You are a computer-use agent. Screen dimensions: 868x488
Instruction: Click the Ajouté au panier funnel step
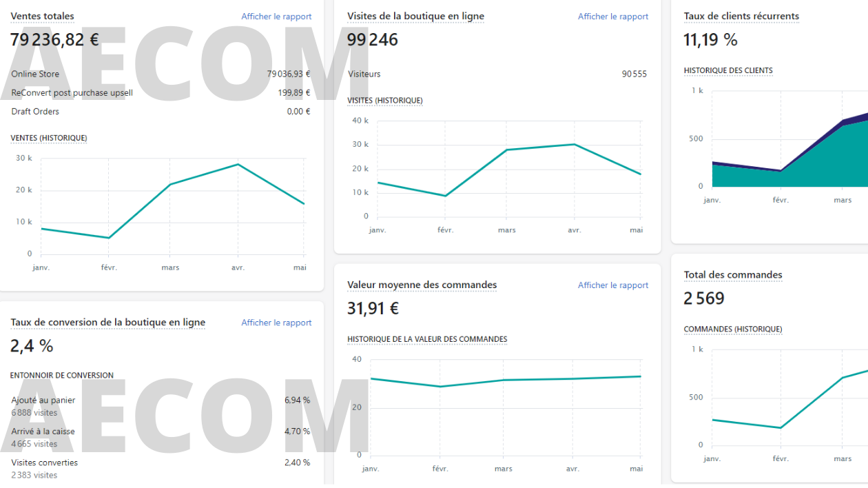click(x=43, y=400)
